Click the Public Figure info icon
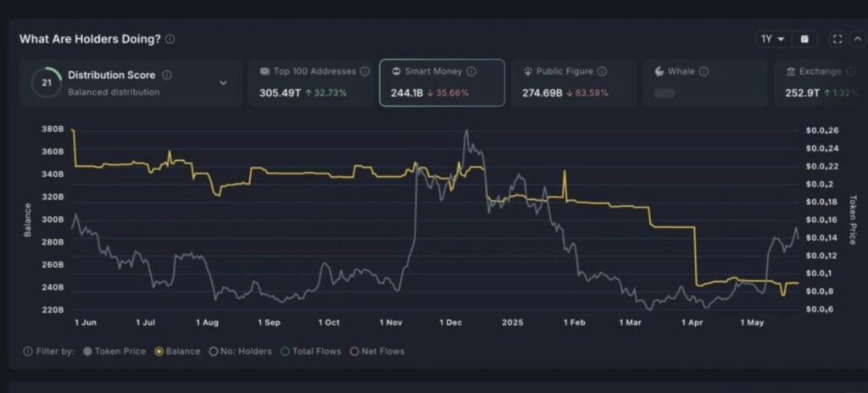 pyautogui.click(x=602, y=72)
